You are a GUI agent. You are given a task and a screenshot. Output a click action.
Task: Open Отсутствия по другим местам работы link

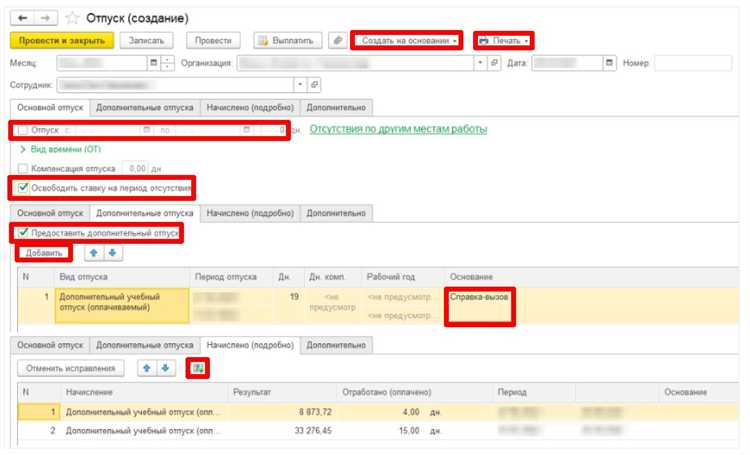(x=398, y=130)
